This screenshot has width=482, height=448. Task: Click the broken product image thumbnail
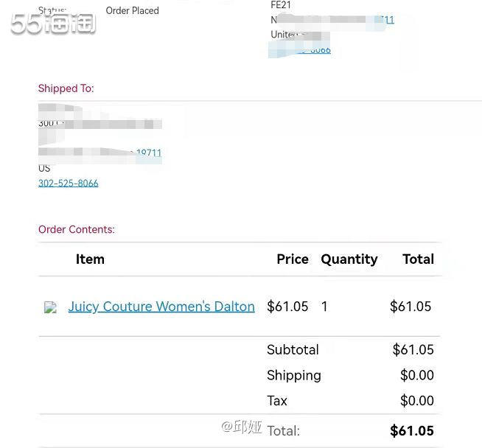click(x=50, y=307)
